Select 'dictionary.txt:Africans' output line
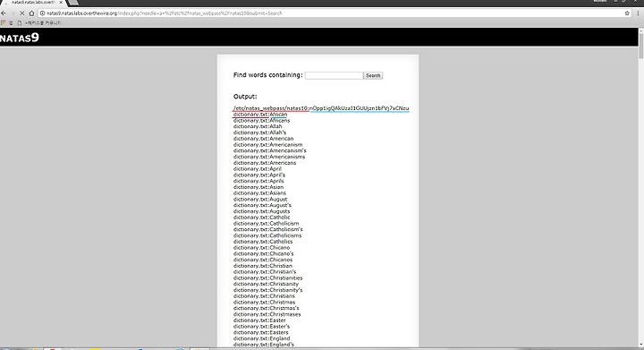644x350 pixels. pyautogui.click(x=261, y=120)
